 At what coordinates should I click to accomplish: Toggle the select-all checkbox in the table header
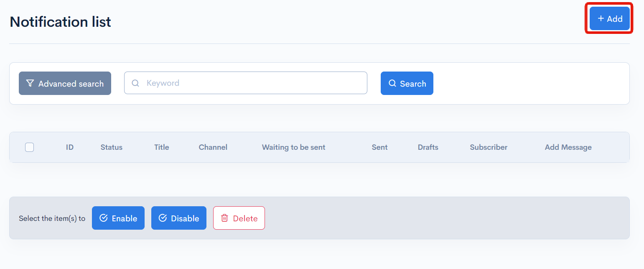29,147
